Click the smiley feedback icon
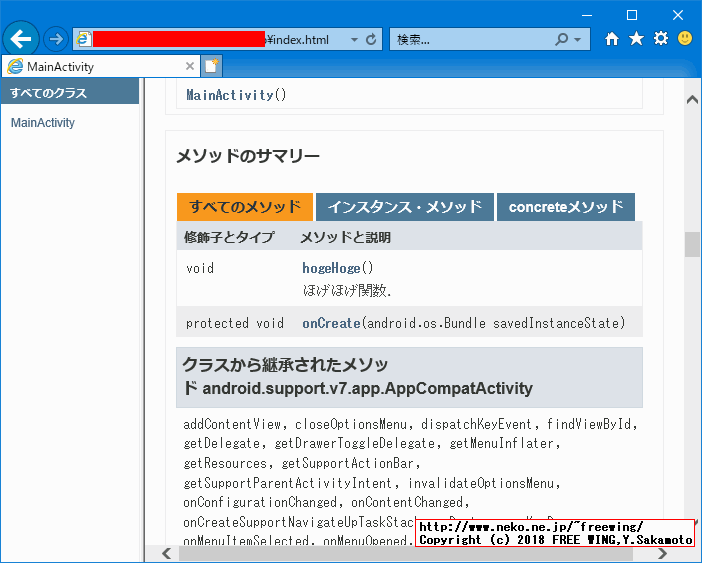The image size is (702, 563). click(x=685, y=38)
